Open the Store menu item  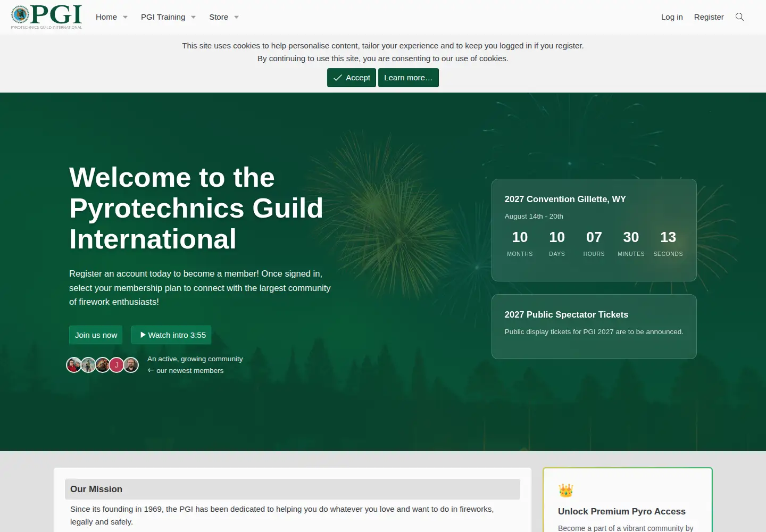[219, 17]
